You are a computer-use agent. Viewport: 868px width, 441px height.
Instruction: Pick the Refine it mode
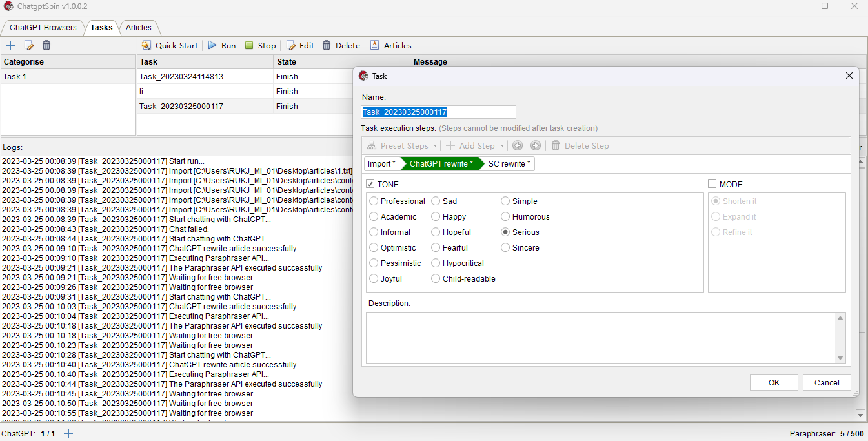point(731,232)
